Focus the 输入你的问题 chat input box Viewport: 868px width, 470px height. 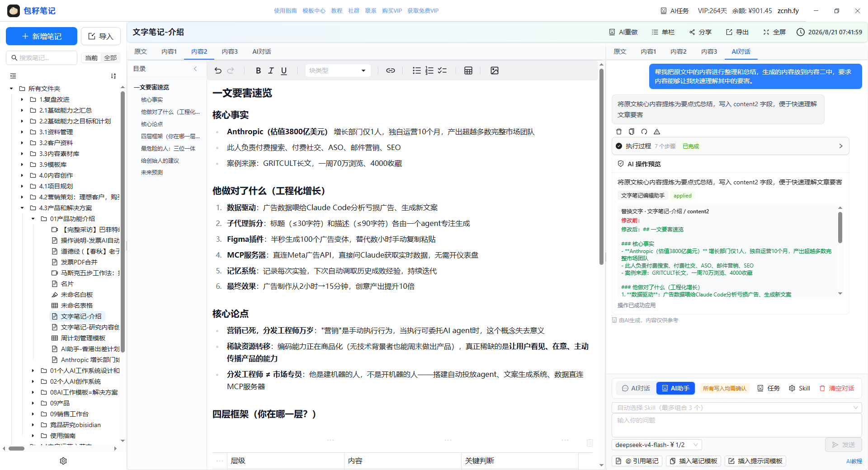[x=737, y=425]
